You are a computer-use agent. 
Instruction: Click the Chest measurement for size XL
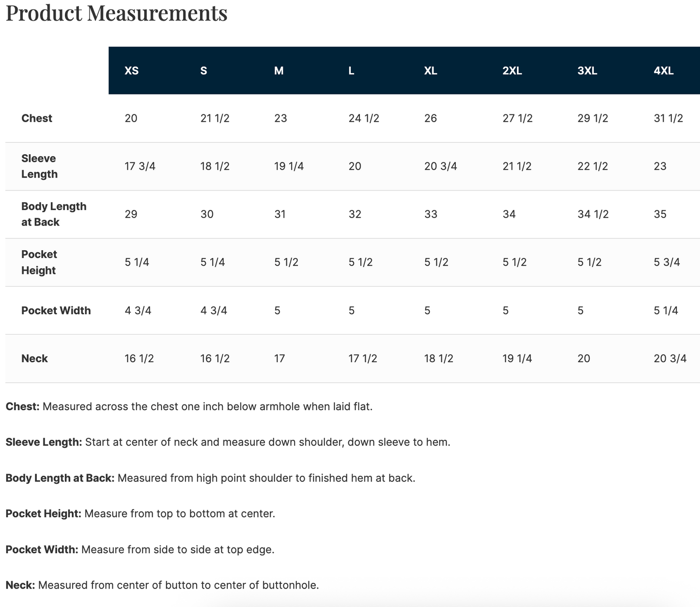tap(430, 118)
